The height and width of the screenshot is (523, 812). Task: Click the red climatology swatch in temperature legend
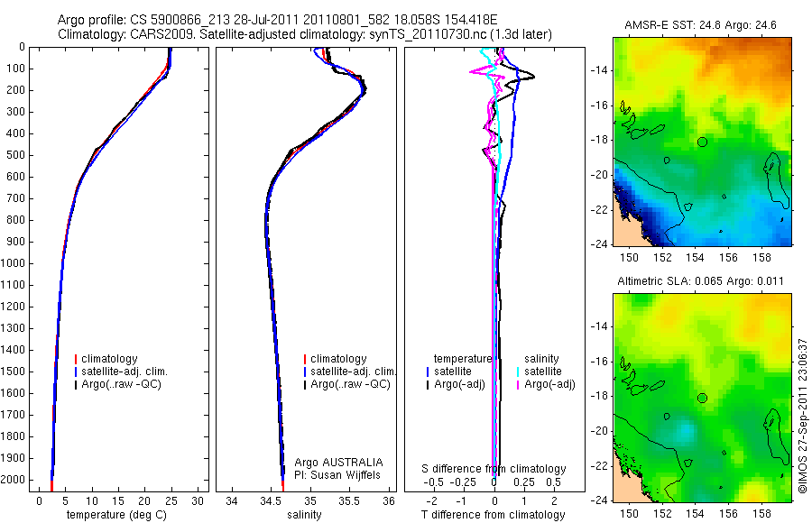click(76, 359)
